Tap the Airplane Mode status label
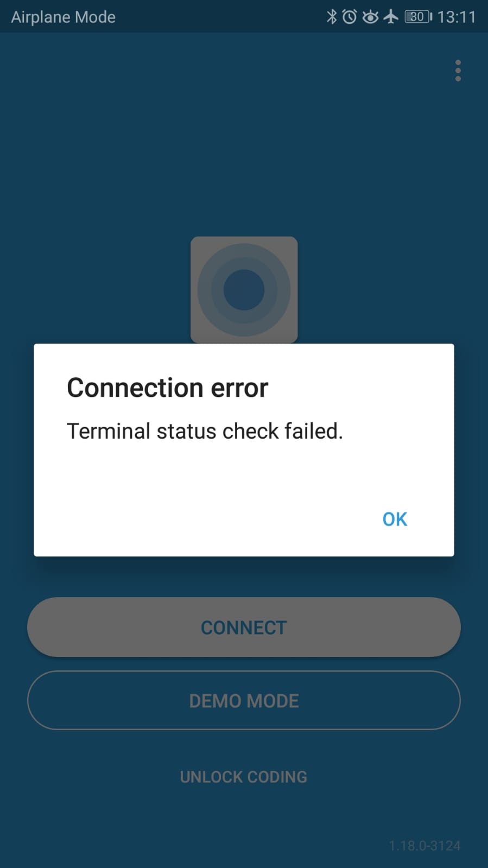This screenshot has width=488, height=868. point(64,17)
